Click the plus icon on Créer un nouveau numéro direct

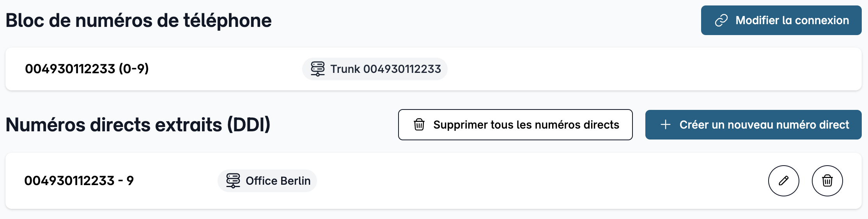tap(666, 125)
